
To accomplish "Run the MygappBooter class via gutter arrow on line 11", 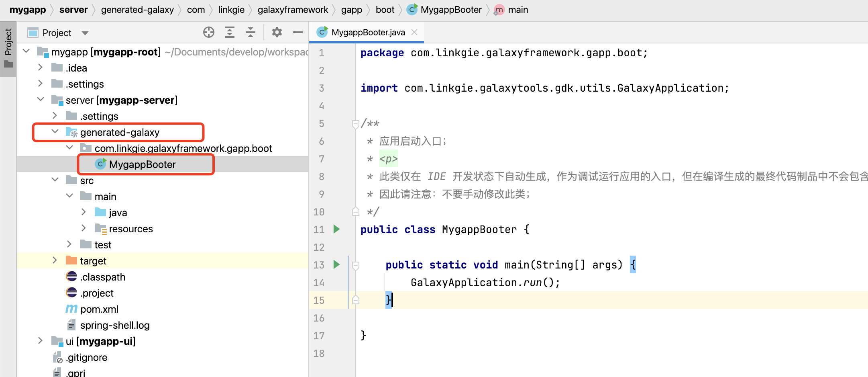I will click(337, 229).
